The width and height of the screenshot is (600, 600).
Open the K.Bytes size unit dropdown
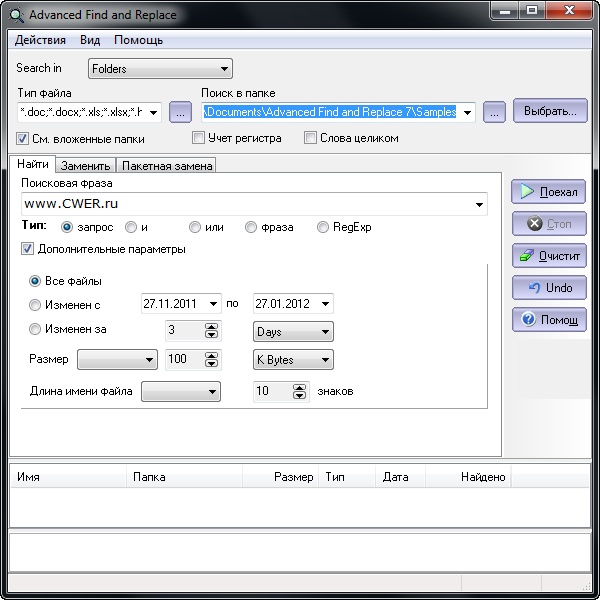tap(293, 360)
